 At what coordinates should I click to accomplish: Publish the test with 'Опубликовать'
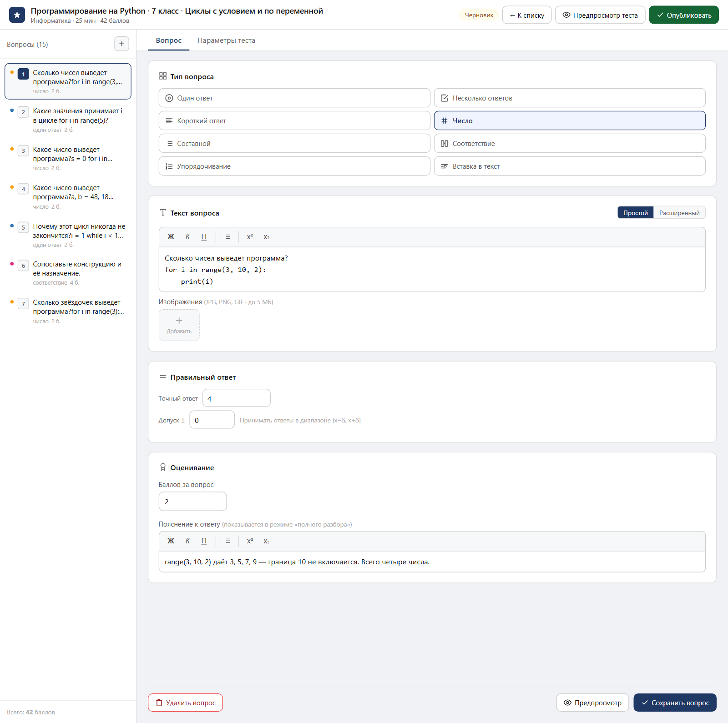[x=683, y=15]
